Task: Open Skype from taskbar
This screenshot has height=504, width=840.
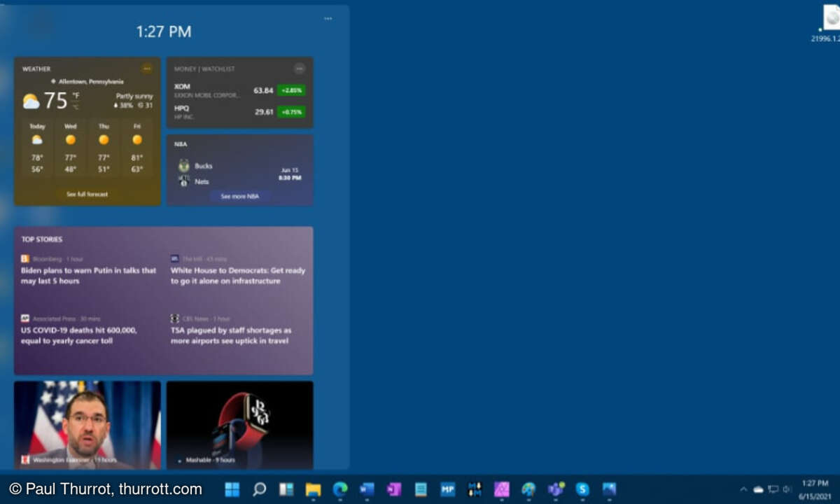Action: (x=582, y=489)
